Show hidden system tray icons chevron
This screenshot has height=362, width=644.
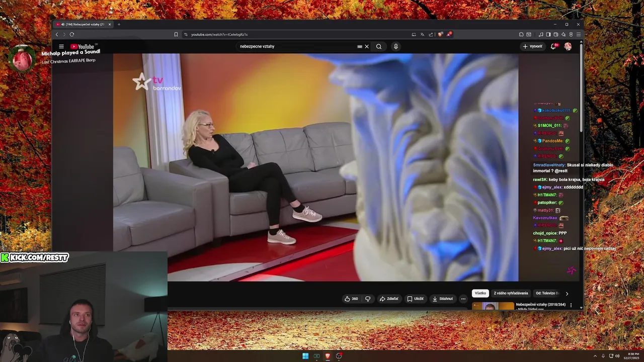[595, 356]
